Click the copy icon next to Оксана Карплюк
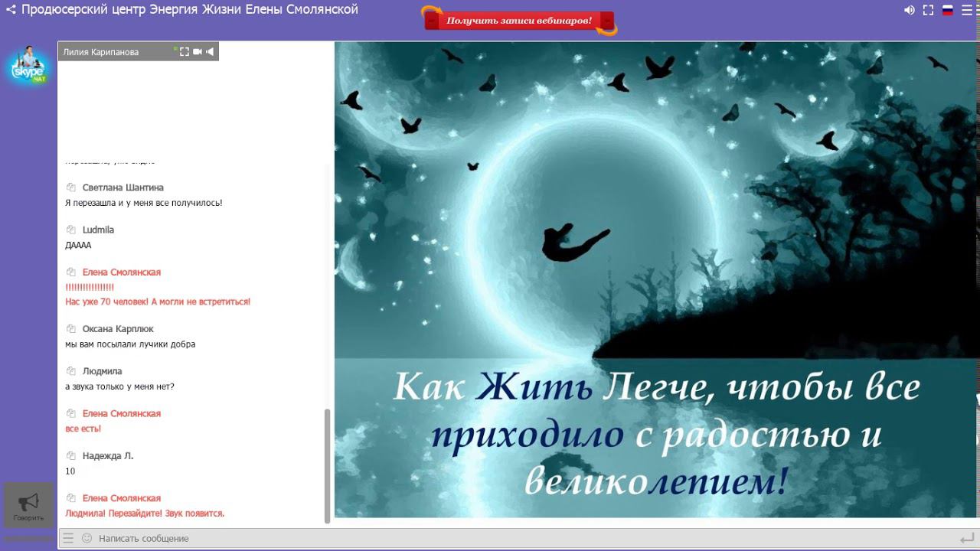980x551 pixels. [x=70, y=329]
